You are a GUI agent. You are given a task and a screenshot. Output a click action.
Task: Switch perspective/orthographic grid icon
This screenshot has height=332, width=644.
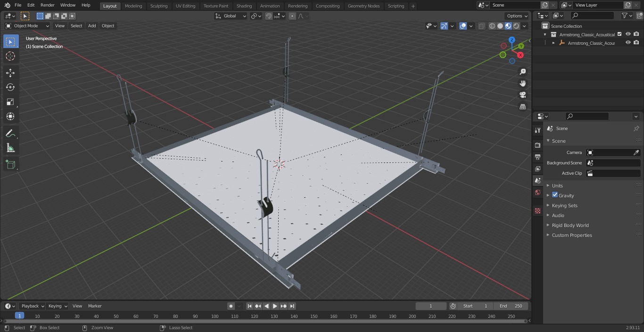click(x=522, y=106)
